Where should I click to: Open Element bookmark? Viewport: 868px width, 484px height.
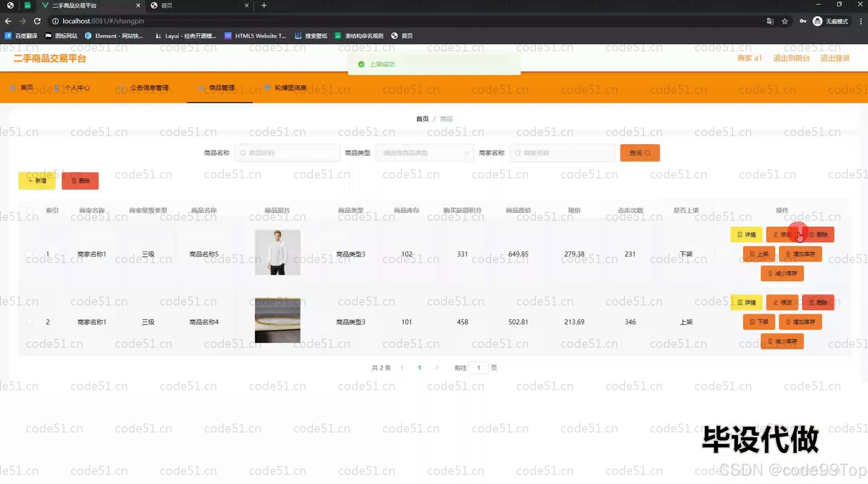point(114,36)
